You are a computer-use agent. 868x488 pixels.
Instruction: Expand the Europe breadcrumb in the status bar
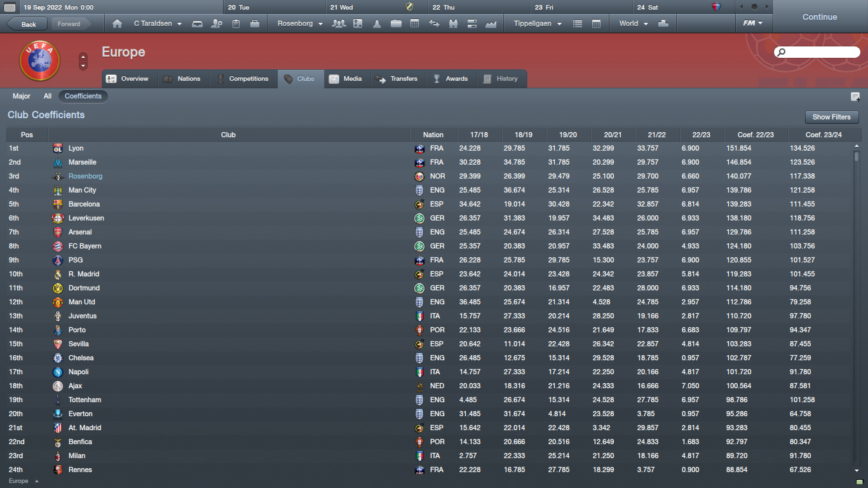(24, 481)
